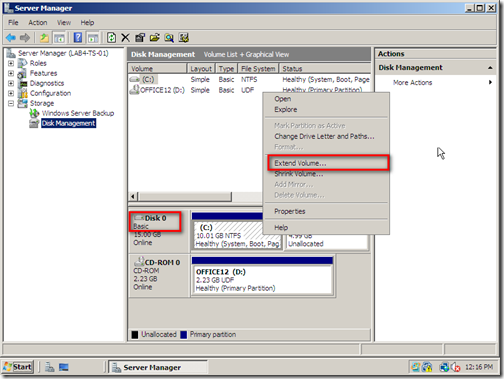Choose Properties from the context menu
This screenshot has height=379, width=504.
(x=326, y=211)
